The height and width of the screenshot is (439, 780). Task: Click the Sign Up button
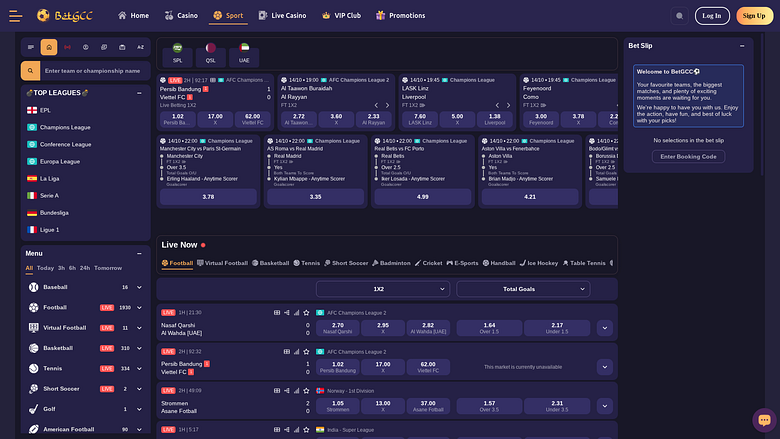(754, 16)
